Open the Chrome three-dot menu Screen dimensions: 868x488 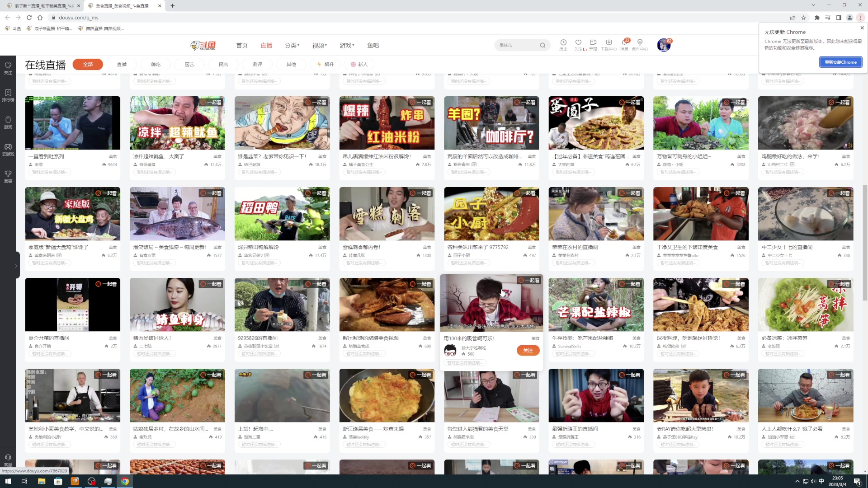click(x=861, y=18)
